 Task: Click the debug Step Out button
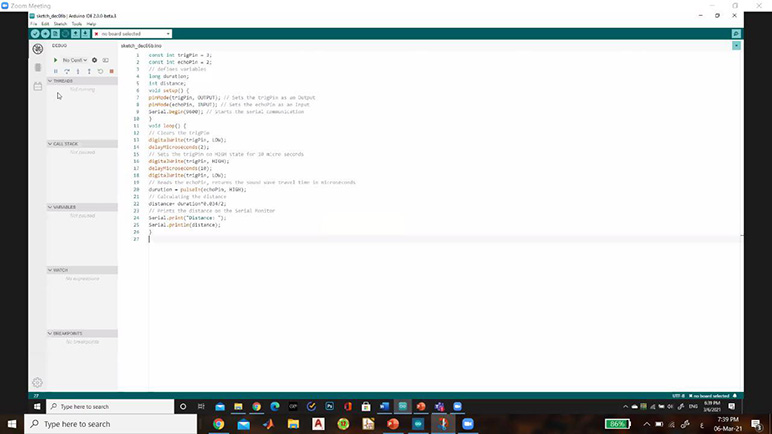tap(89, 71)
